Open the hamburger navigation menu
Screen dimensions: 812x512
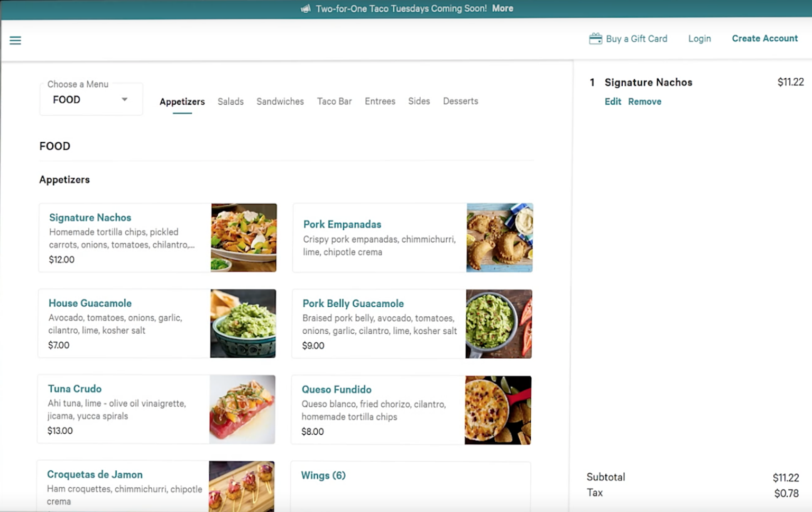[x=15, y=40]
